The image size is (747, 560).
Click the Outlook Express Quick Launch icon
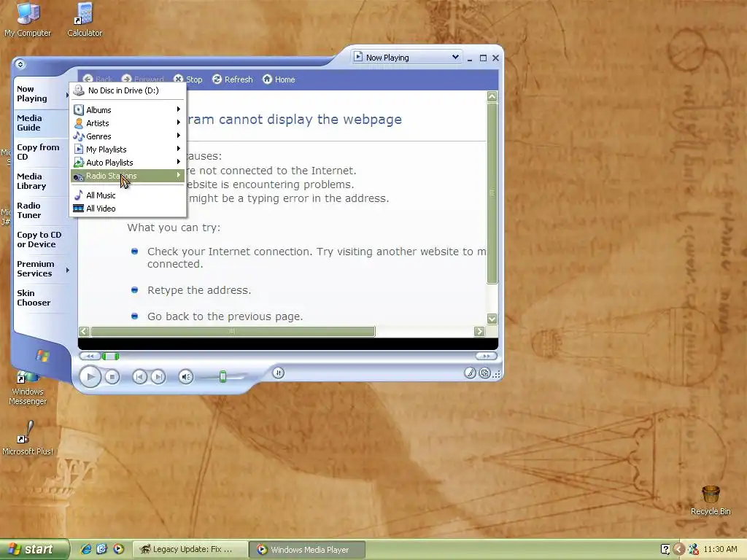coord(102,549)
